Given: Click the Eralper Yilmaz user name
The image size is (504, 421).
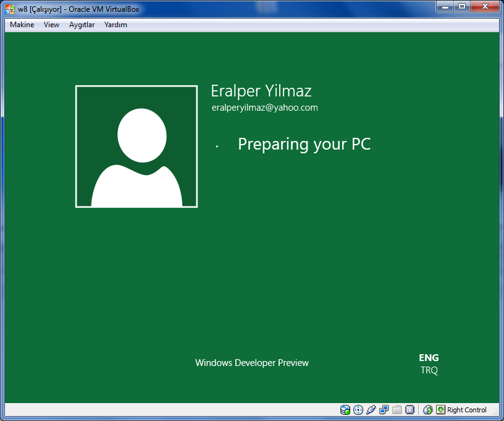Looking at the screenshot, I should tap(261, 91).
